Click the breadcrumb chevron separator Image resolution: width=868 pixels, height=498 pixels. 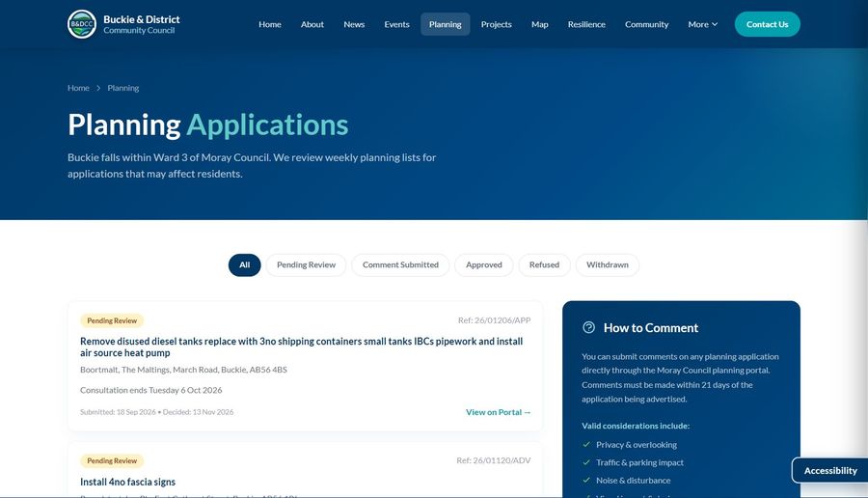[x=98, y=88]
